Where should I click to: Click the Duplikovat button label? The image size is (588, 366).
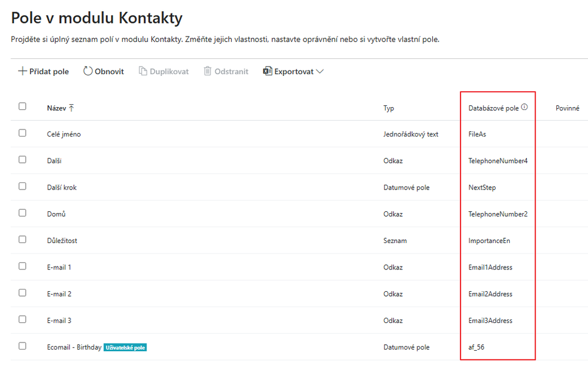pos(169,71)
